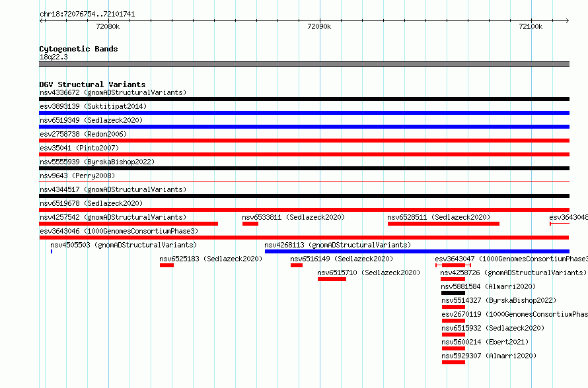Open esv2758738 (Redon2006) variant label
This screenshot has width=588, height=388.
pos(83,134)
